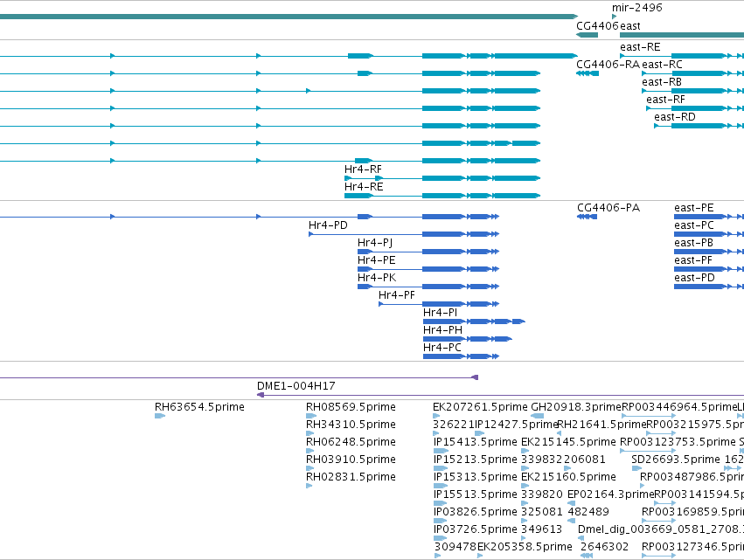Image resolution: width=744 pixels, height=560 pixels.
Task: Select the CG4406-PA protein label
Action: 608,208
